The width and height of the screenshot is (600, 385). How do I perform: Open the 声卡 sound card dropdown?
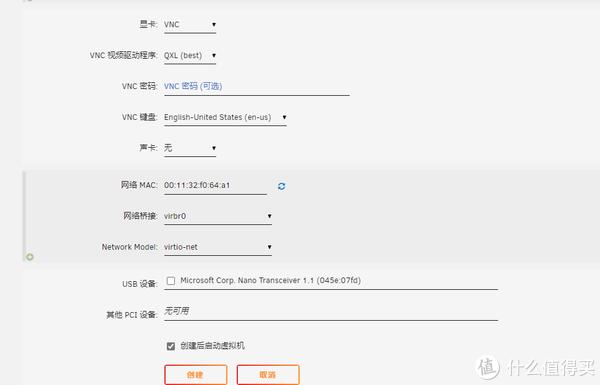[190, 148]
